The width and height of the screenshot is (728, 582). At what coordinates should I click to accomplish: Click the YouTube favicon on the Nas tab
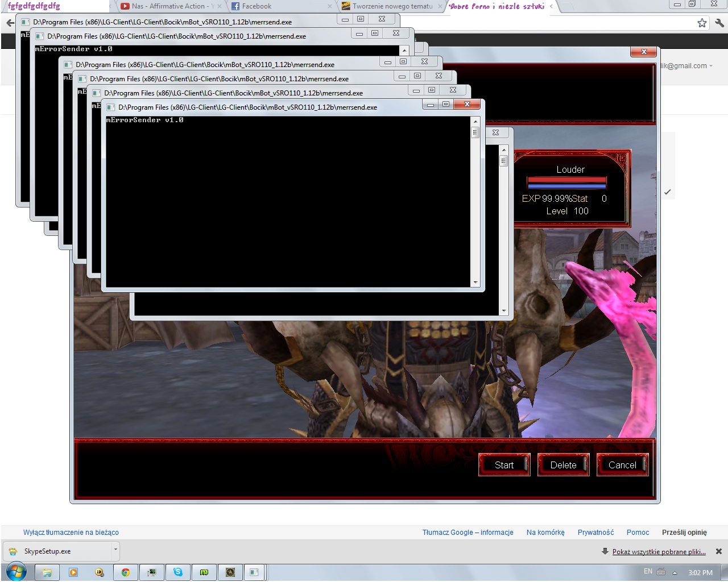coord(125,6)
